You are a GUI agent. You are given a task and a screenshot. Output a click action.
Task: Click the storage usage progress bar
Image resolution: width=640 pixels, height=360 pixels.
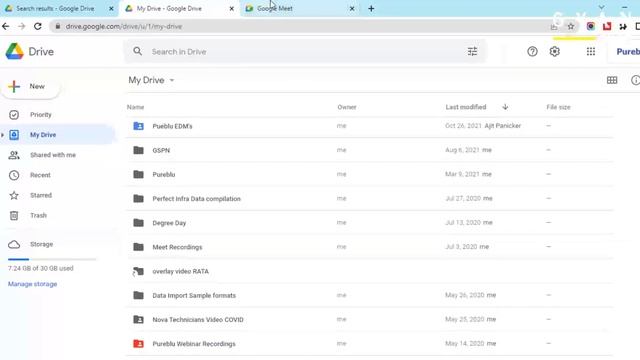click(52, 259)
